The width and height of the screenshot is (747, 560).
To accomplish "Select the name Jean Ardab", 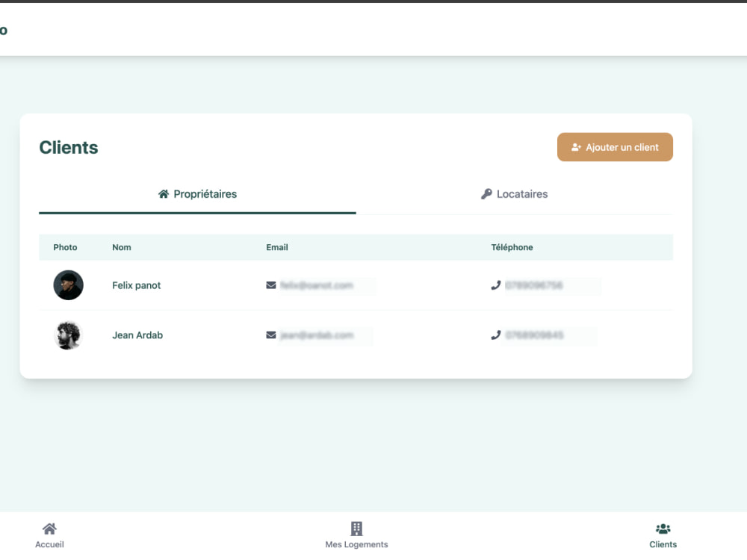I will point(137,335).
